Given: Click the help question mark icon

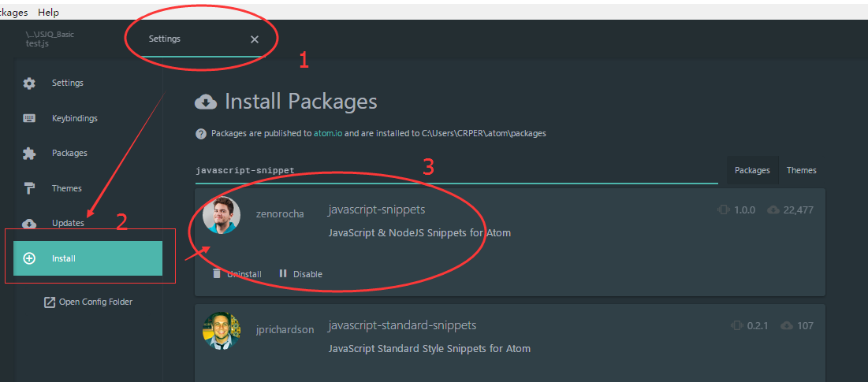Looking at the screenshot, I should (201, 134).
